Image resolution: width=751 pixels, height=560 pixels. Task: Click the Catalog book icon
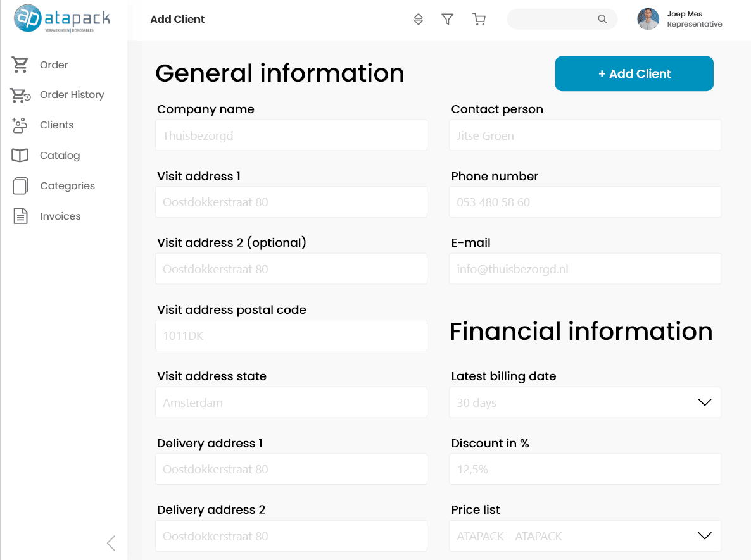20,156
